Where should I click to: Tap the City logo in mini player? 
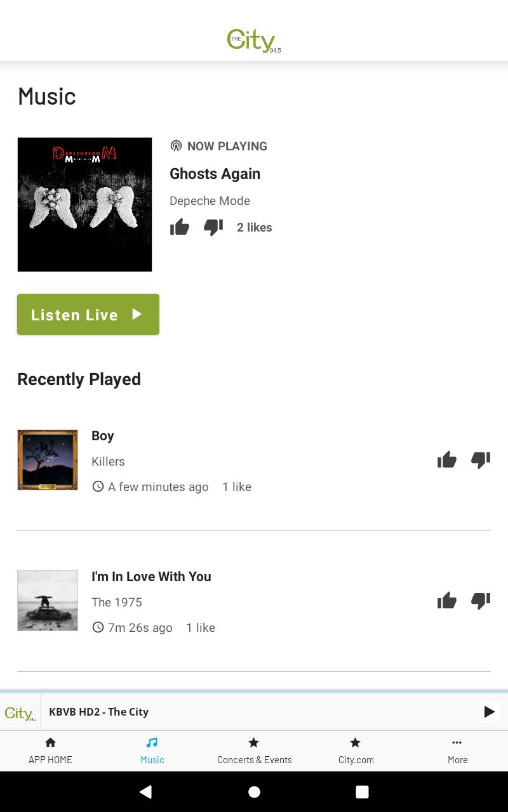20,712
